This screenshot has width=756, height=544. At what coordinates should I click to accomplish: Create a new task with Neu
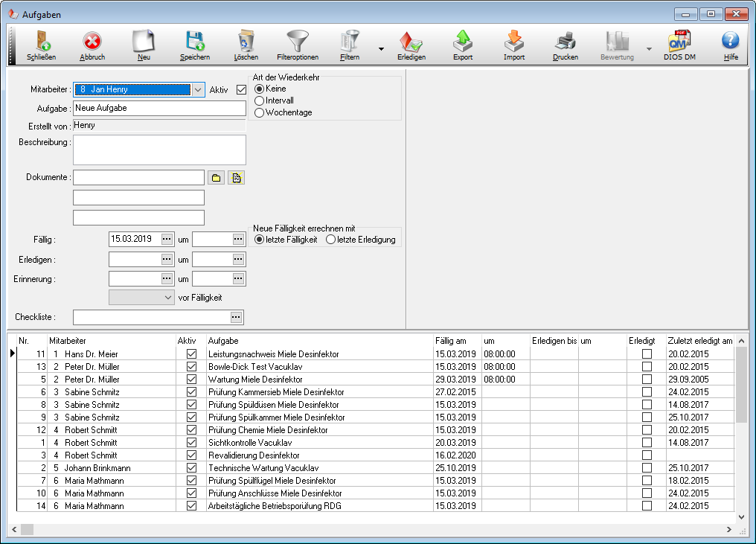pyautogui.click(x=143, y=42)
